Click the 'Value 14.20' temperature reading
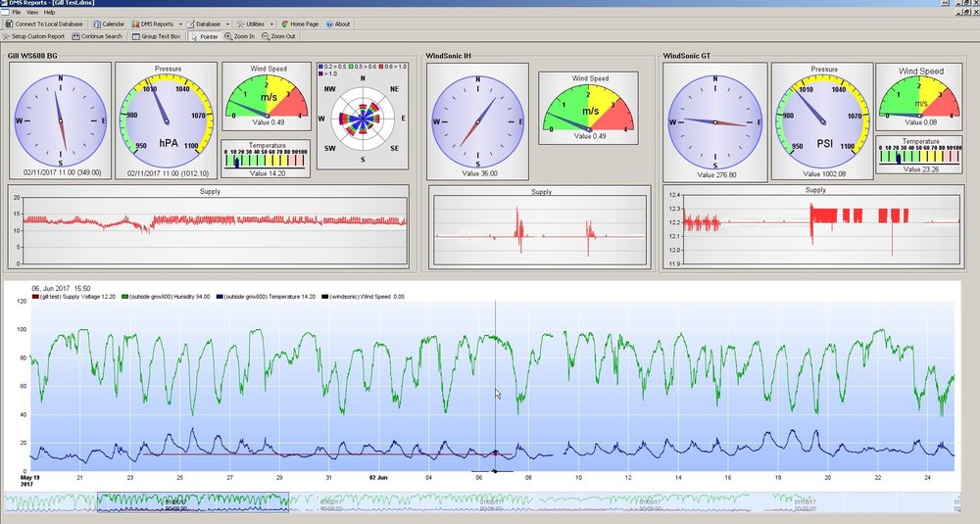 [x=267, y=173]
